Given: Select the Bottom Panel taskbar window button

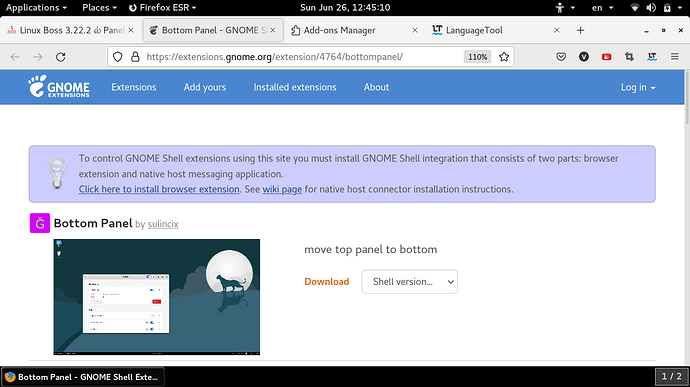Looking at the screenshot, I should tap(83, 377).
